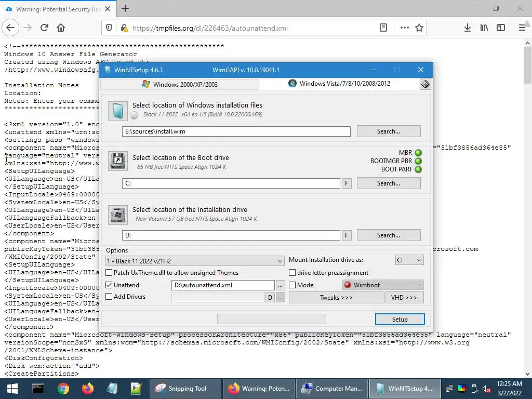The height and width of the screenshot is (399, 532).
Task: Click the D:\autounattend.xml field
Action: tap(223, 285)
